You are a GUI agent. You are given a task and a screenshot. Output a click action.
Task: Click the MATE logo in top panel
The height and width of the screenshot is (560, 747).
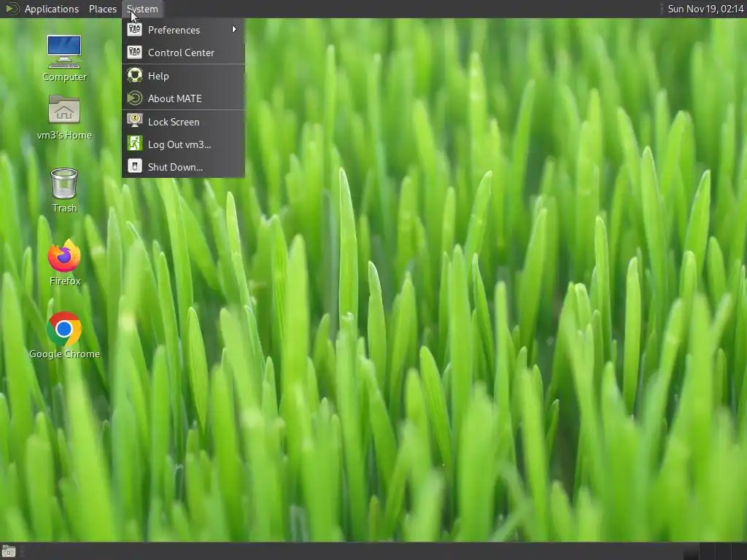12,9
